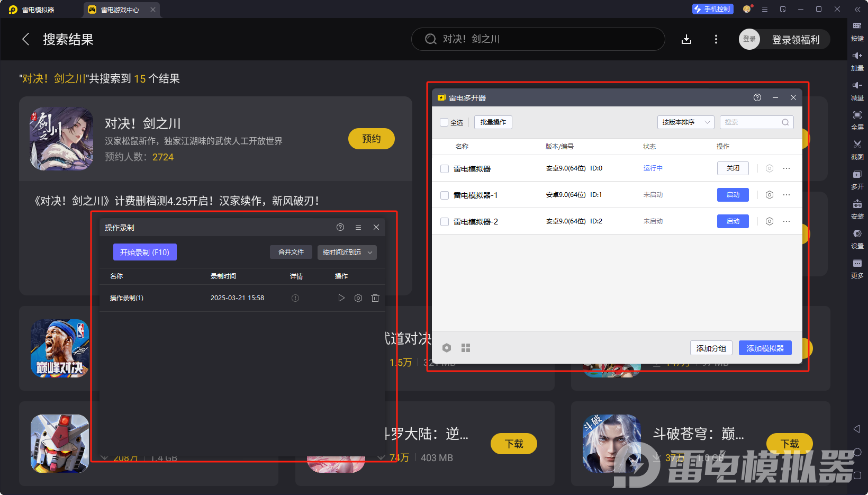
Task: Toggle 全屏 fullscreen from the sidebar
Action: (x=857, y=120)
